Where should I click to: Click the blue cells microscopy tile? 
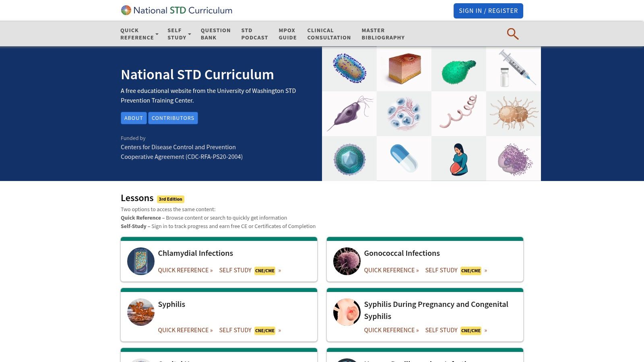[404, 114]
